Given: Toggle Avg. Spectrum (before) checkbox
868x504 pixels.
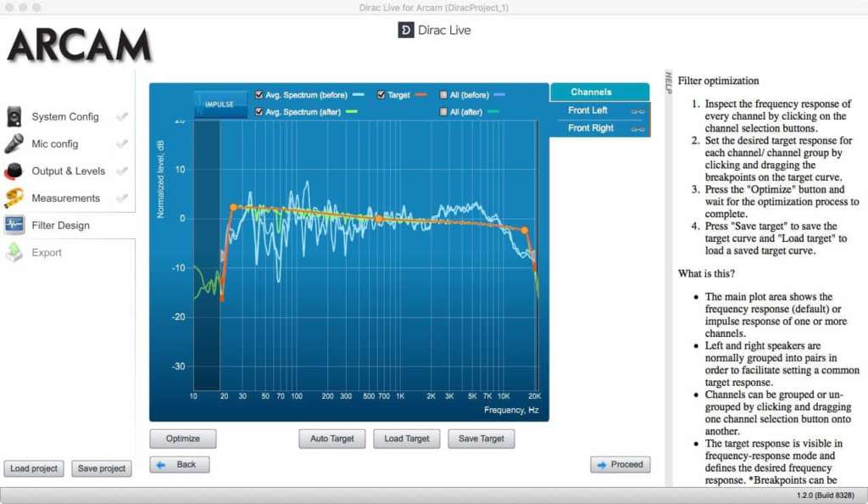Looking at the screenshot, I should tap(259, 95).
